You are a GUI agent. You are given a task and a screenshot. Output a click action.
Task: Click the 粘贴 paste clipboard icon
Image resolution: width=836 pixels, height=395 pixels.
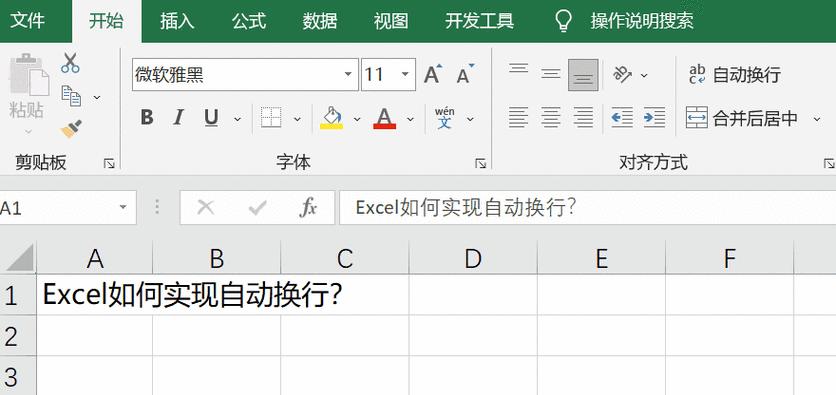[x=29, y=76]
